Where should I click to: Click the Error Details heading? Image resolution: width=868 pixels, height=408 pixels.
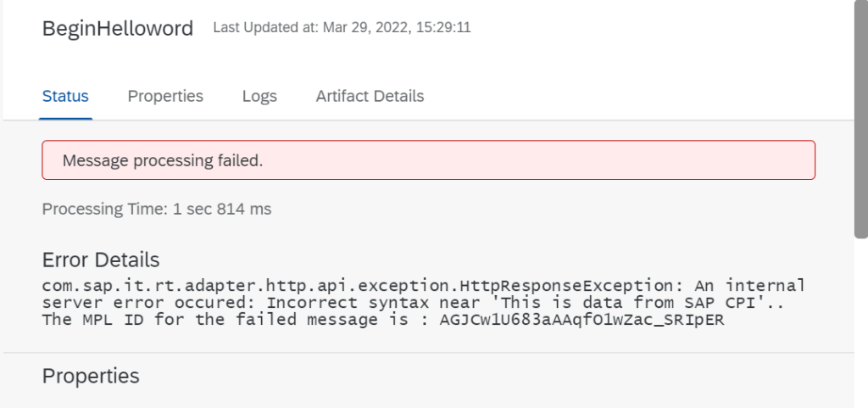[x=101, y=260]
